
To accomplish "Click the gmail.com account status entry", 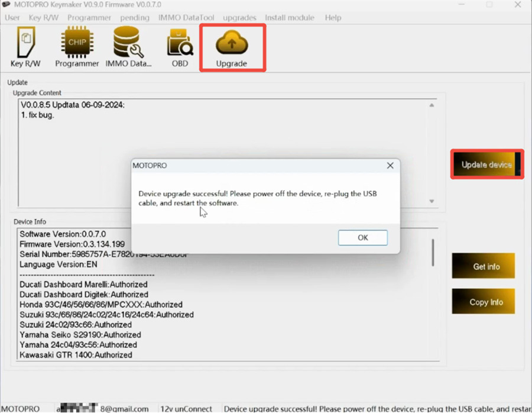I will [102, 409].
